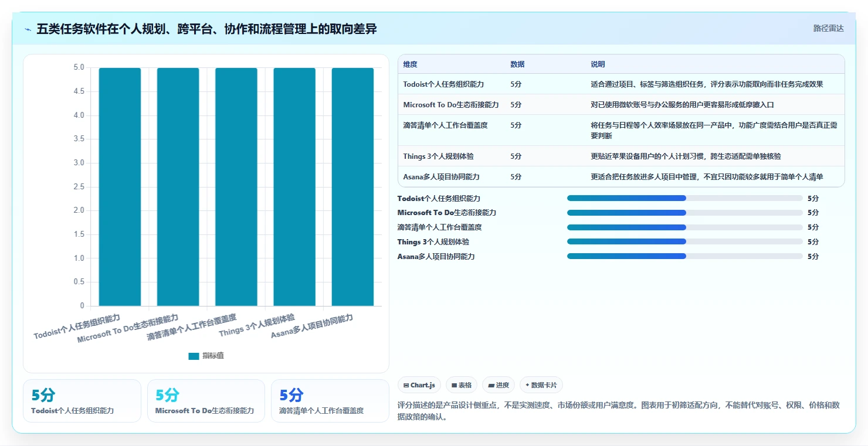This screenshot has width=868, height=446.
Task: Click the Todoist个人任务组织能力 progress bar
Action: coord(684,198)
